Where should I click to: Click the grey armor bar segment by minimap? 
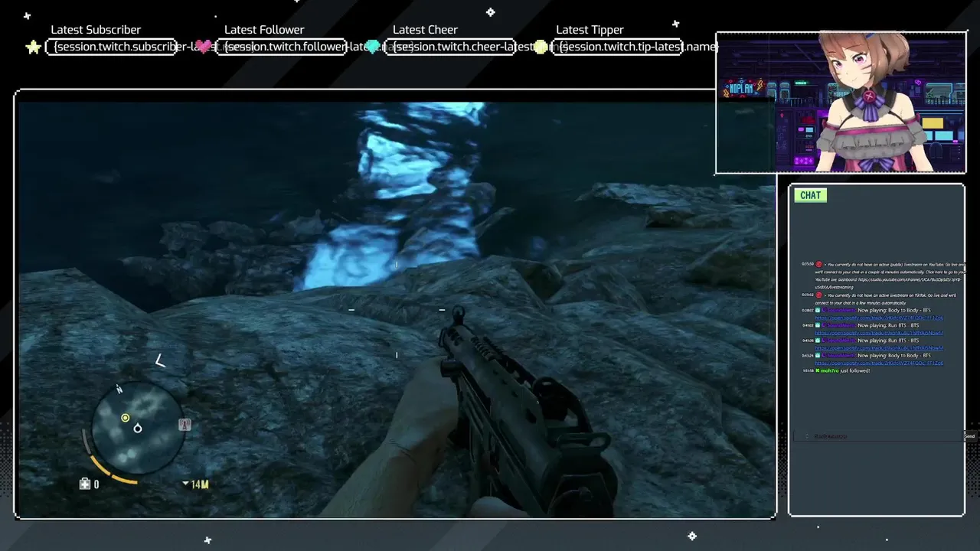coord(87,442)
